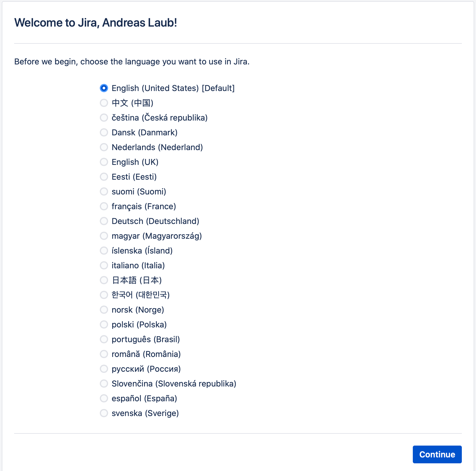Choose the Chinese 中文 (中国) option
The height and width of the screenshot is (471, 476).
(104, 103)
